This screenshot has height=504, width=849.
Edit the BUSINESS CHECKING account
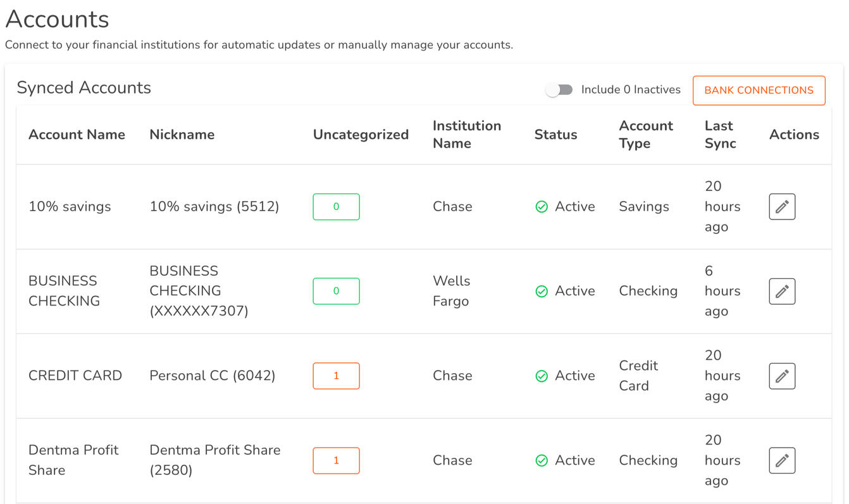(x=782, y=292)
